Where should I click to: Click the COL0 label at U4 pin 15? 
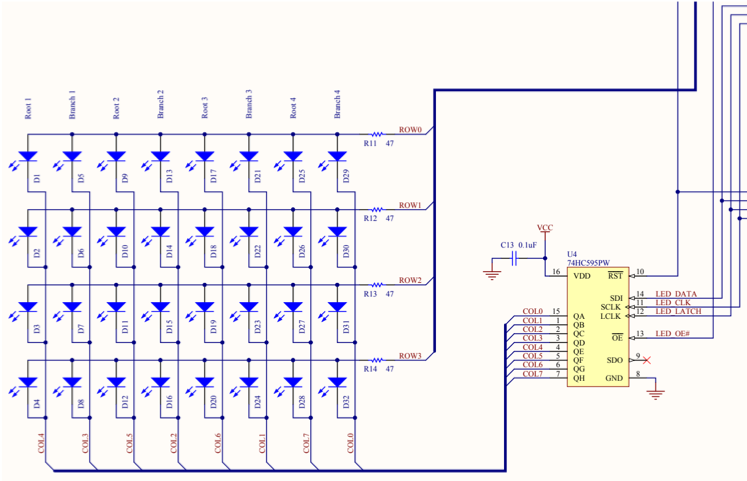click(533, 311)
